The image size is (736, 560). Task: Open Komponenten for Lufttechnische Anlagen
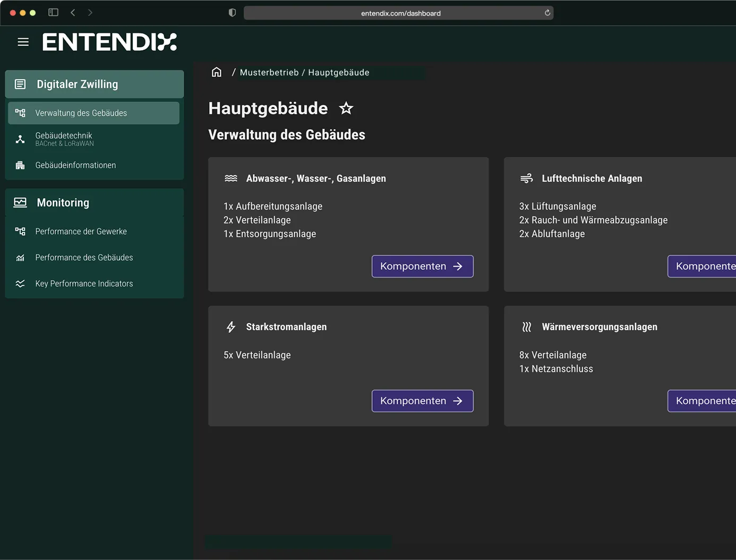pos(702,266)
